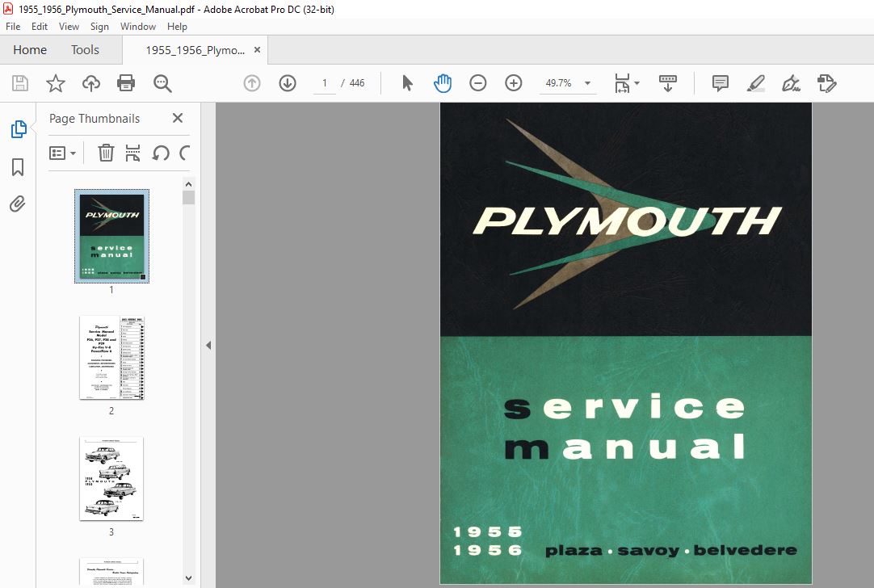Switch to the Home tab
874x588 pixels.
30,50
